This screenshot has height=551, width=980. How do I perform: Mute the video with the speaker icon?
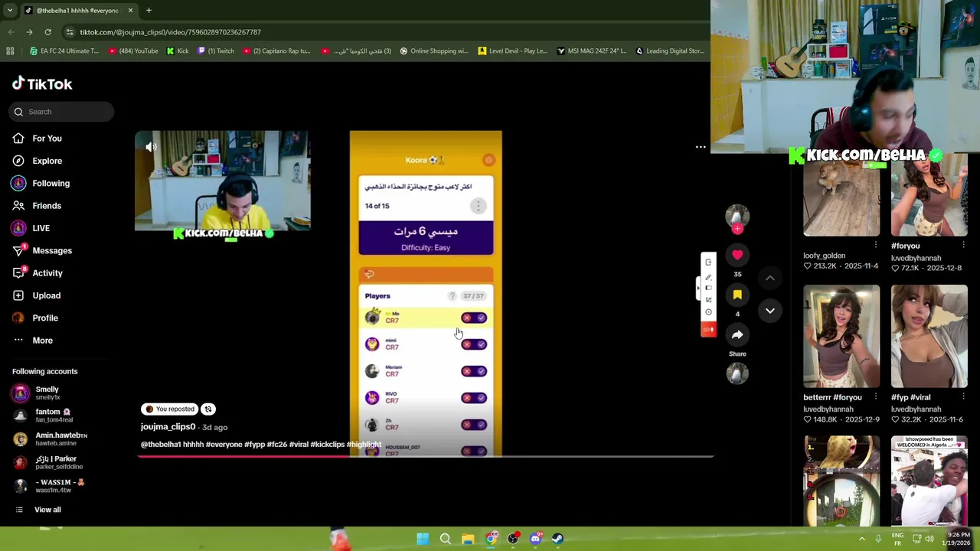[151, 147]
